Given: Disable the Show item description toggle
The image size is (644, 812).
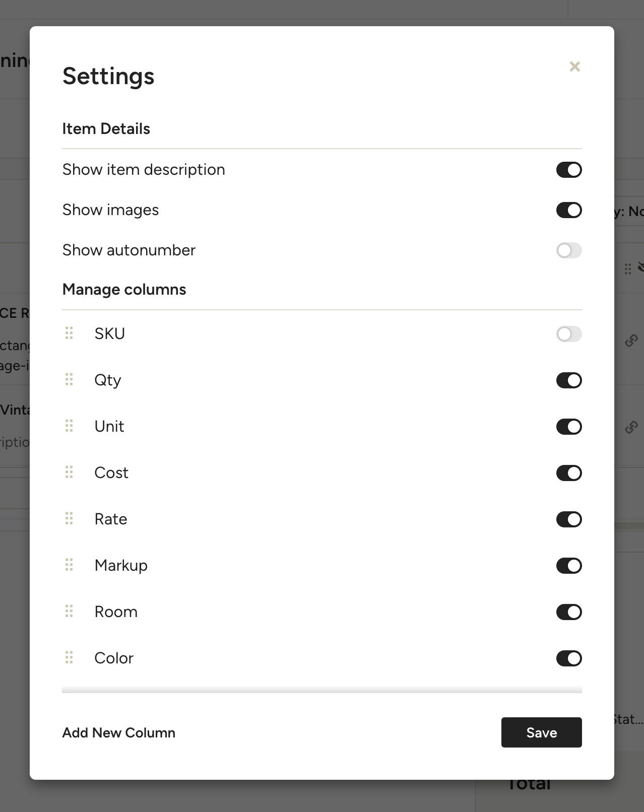Looking at the screenshot, I should pos(568,170).
